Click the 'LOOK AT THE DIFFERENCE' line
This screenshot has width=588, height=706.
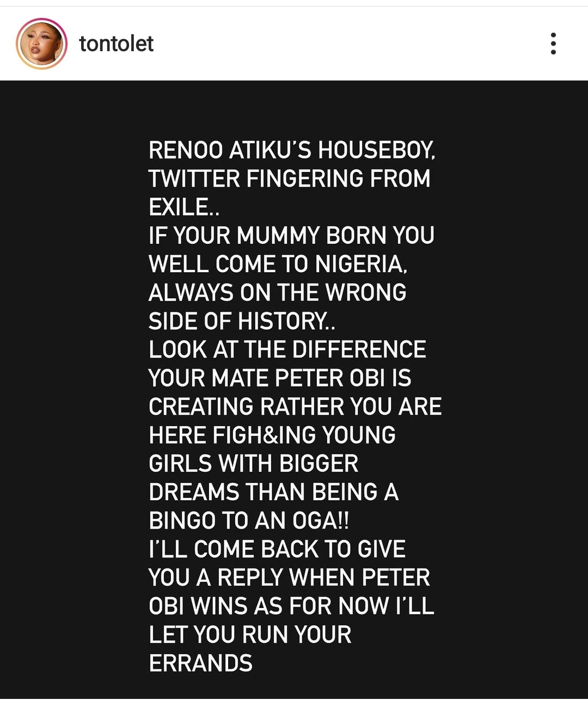pos(287,349)
